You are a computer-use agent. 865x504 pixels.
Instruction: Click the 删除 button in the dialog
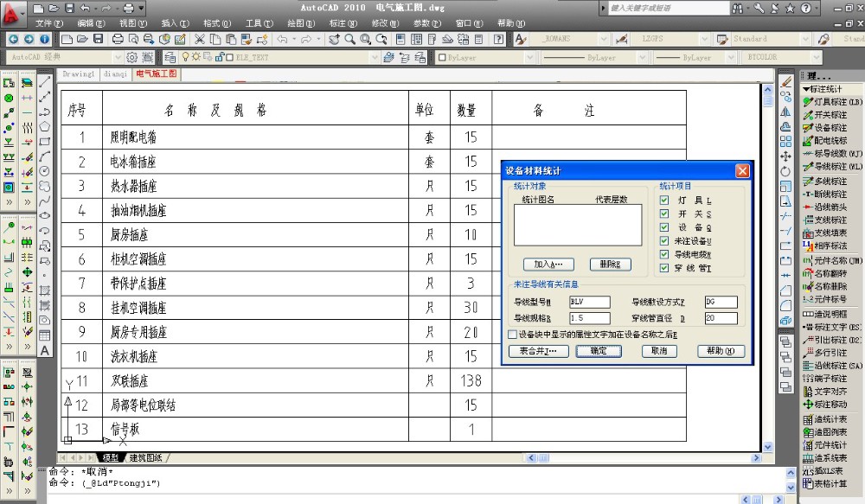tap(610, 265)
